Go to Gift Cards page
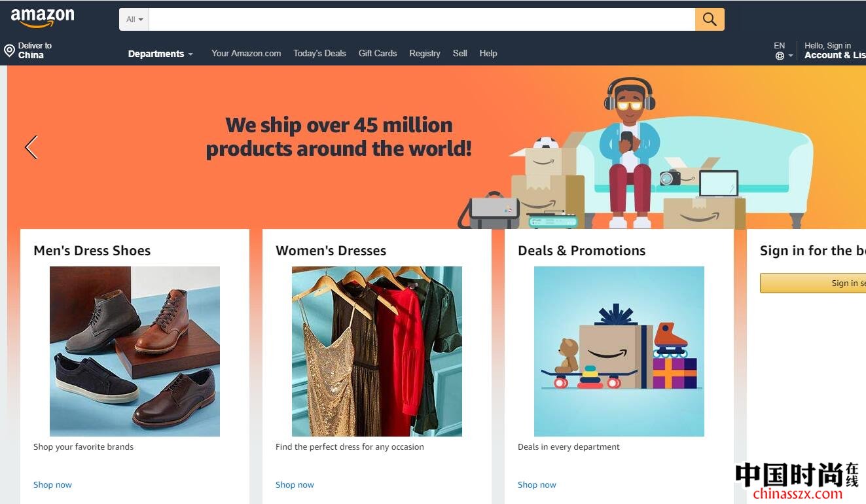Screen dimensions: 866x504 (x=378, y=54)
